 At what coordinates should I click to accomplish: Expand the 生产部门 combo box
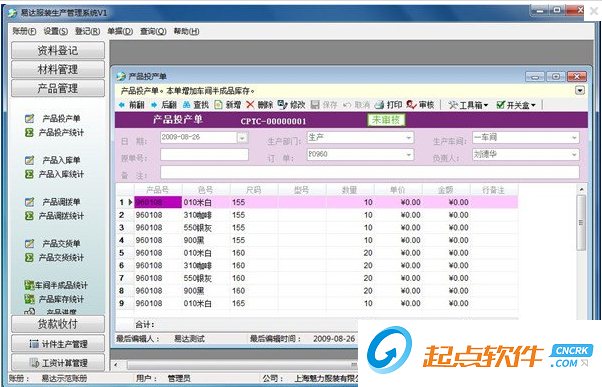(408, 137)
